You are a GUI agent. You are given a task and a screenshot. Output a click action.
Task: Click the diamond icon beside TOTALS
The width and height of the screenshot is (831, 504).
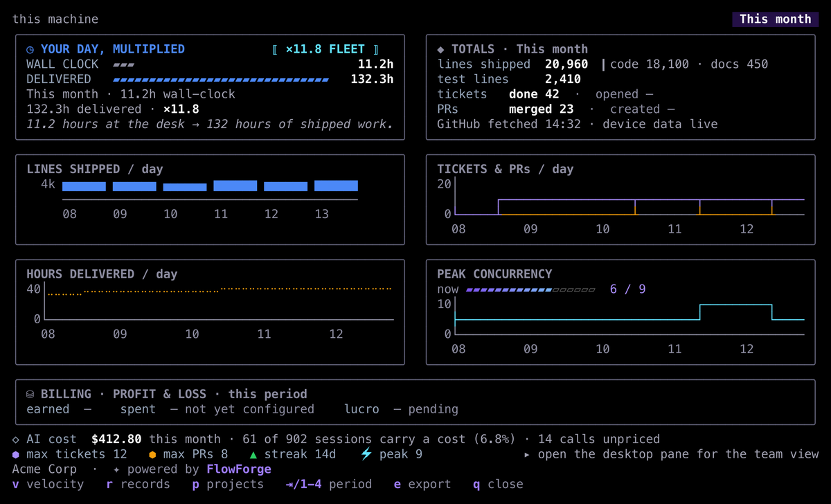tap(441, 49)
